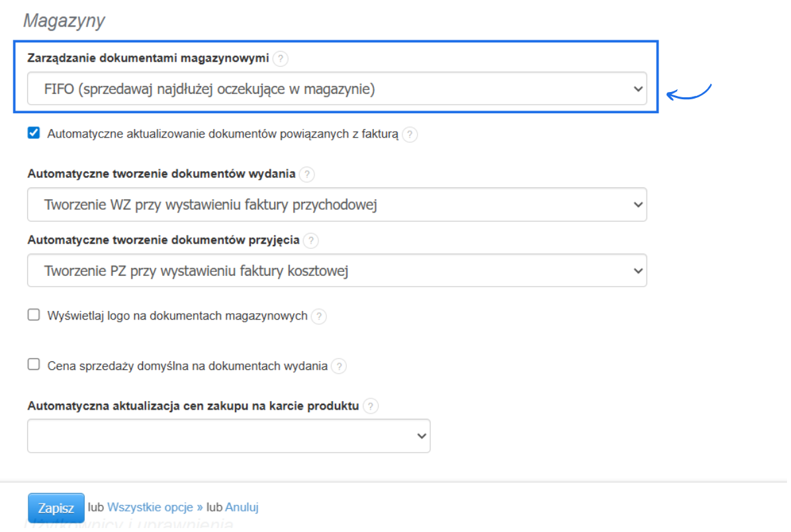Click help icon next to dokumentów przyjęcia
Viewport: 791px width, 532px height.
311,241
